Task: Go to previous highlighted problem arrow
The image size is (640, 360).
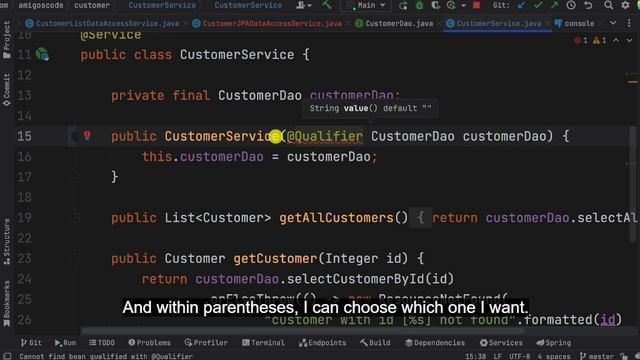Action: click(x=616, y=40)
